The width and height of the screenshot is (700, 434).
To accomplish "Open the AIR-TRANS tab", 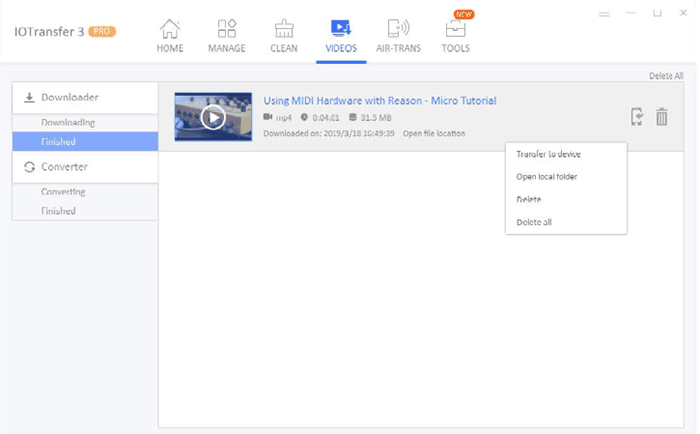I will 398,36.
